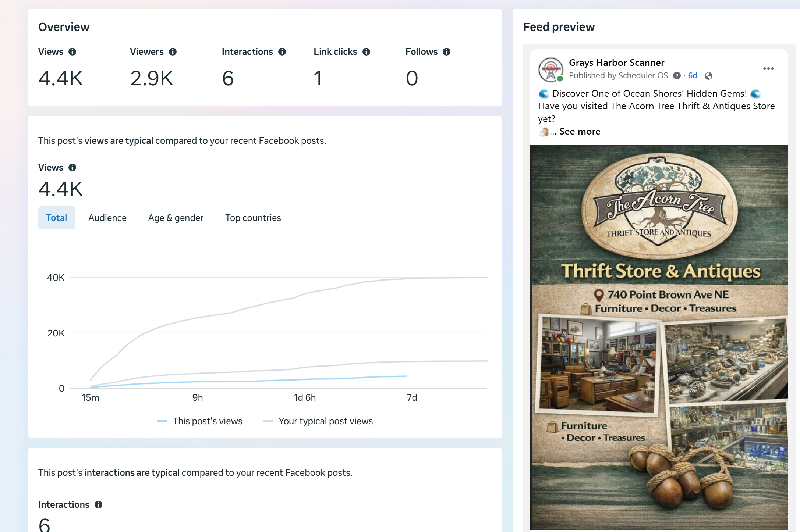Click the info icon beside the Views chart heading
Image resolution: width=800 pixels, height=532 pixels.
(72, 168)
